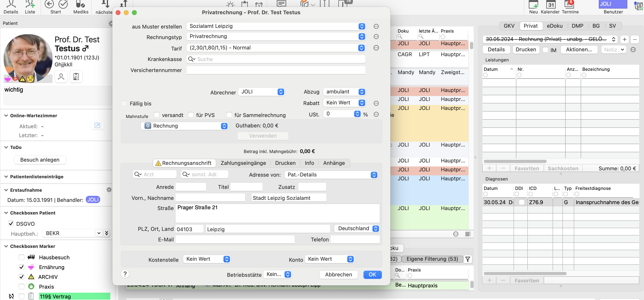Open the aus Muster erstellen dropdown
The height and width of the screenshot is (300, 644).
(276, 26)
